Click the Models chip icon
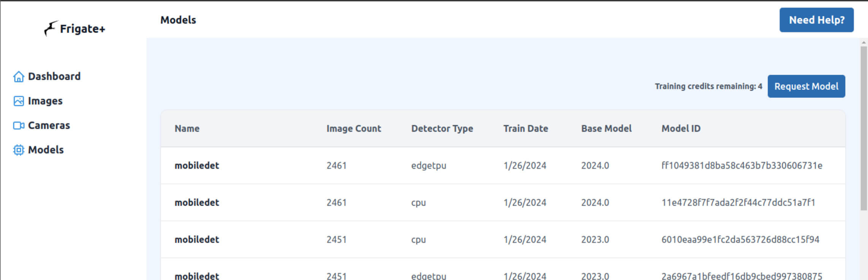The height and width of the screenshot is (280, 868). [19, 150]
